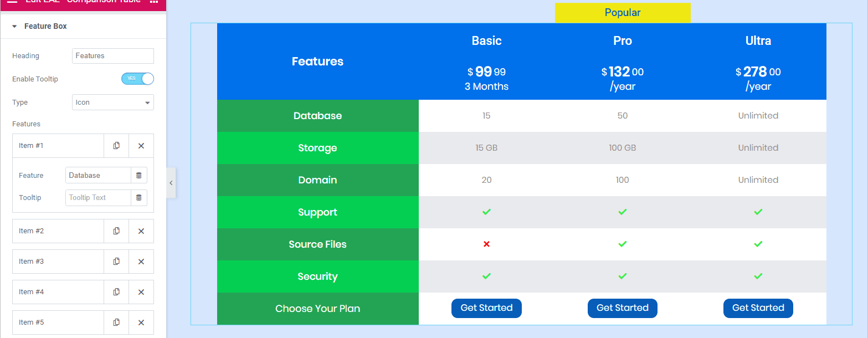Viewport: 868px width, 338px height.
Task: Click the Database value 50 cell
Action: (623, 116)
